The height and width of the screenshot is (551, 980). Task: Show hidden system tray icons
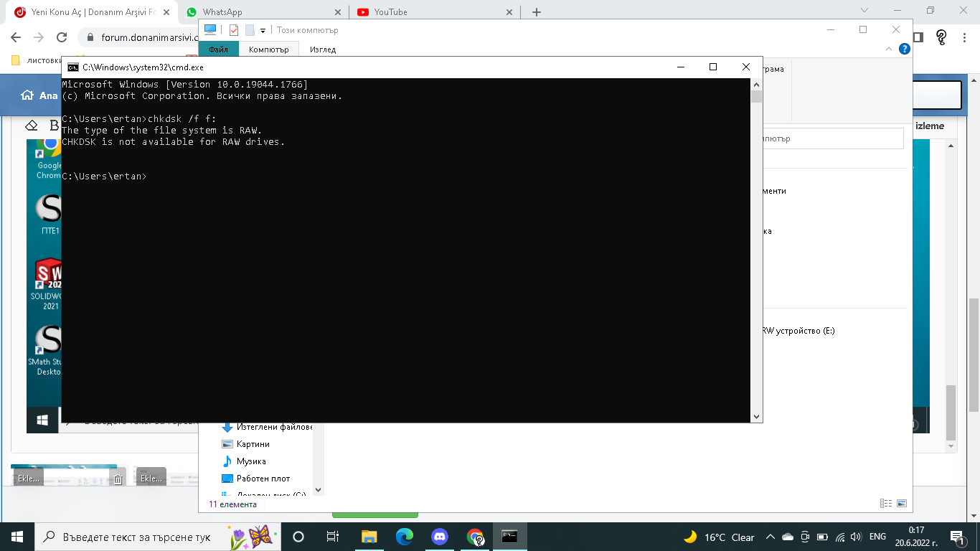(x=771, y=537)
